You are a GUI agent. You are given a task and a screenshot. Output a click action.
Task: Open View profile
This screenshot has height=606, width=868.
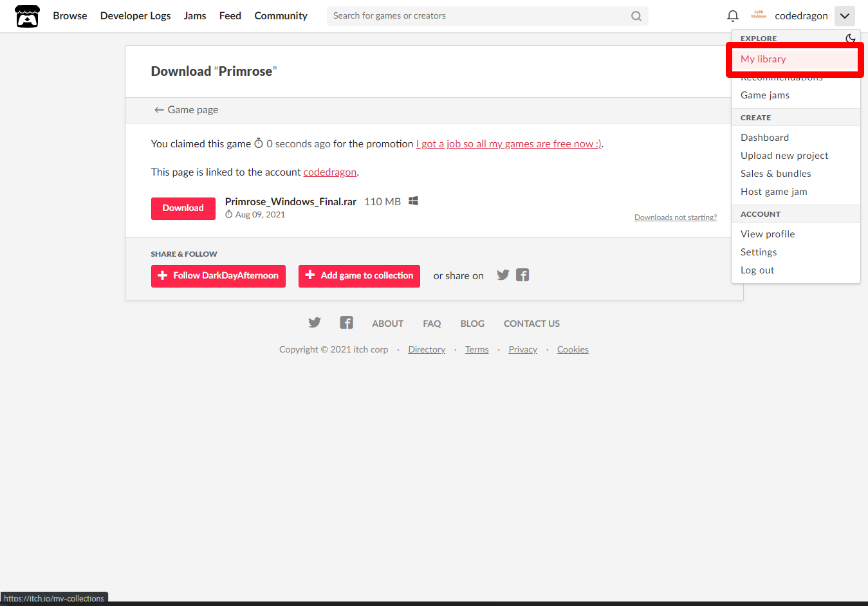pos(796,234)
